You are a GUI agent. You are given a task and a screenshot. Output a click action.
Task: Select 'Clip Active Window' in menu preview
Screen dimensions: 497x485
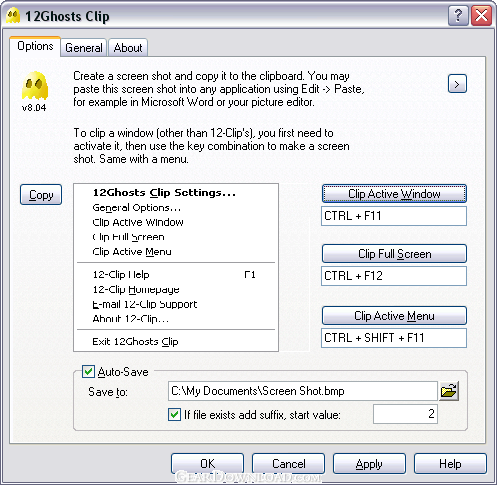pos(138,222)
